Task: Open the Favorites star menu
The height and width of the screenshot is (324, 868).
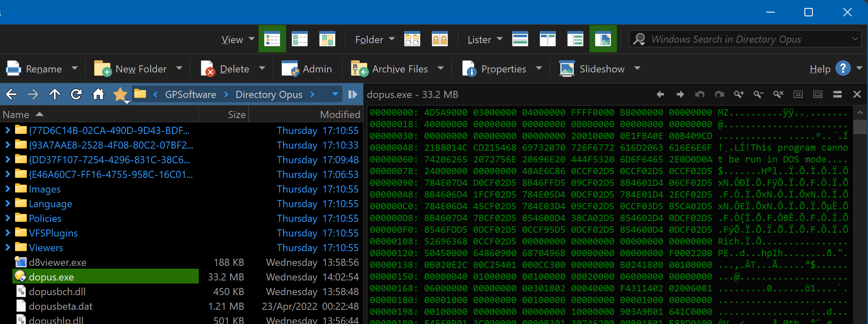Action: click(x=120, y=95)
